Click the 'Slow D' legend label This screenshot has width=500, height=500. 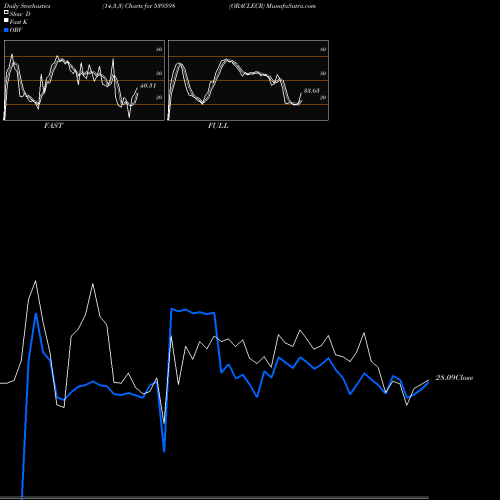(20, 14)
